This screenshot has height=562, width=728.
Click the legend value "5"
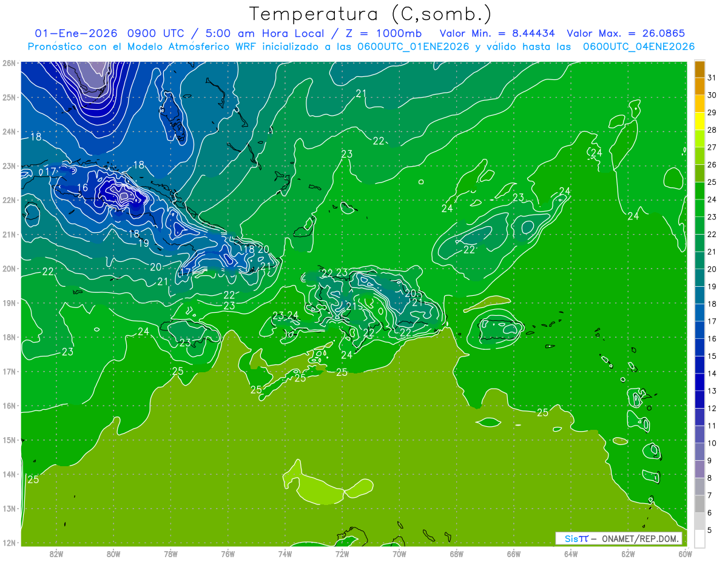pos(709,530)
